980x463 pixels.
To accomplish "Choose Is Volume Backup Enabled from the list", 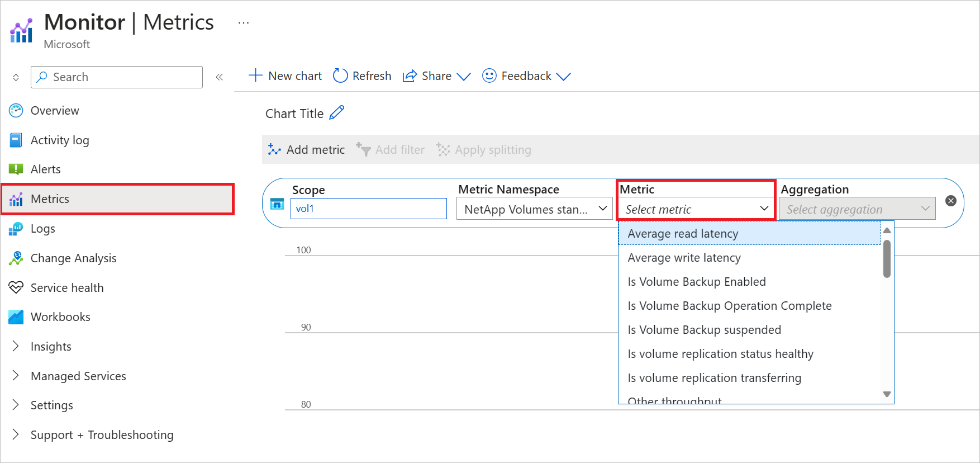I will pyautogui.click(x=696, y=281).
